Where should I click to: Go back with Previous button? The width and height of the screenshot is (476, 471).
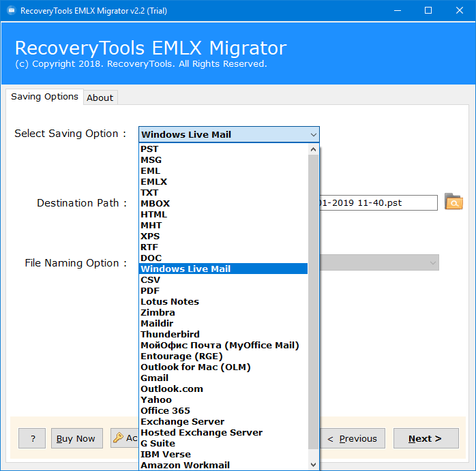pyautogui.click(x=353, y=438)
